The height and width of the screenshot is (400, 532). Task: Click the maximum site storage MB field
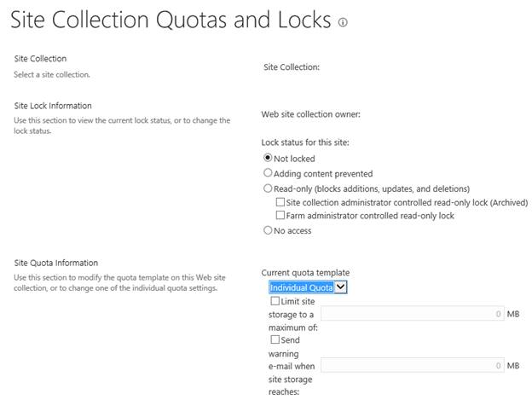pos(413,314)
